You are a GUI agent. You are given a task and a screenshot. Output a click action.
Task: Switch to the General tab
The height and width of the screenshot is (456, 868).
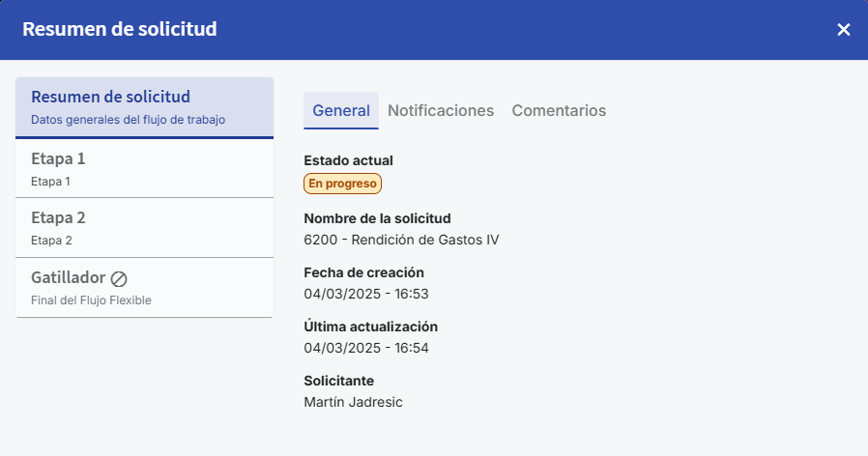341,111
